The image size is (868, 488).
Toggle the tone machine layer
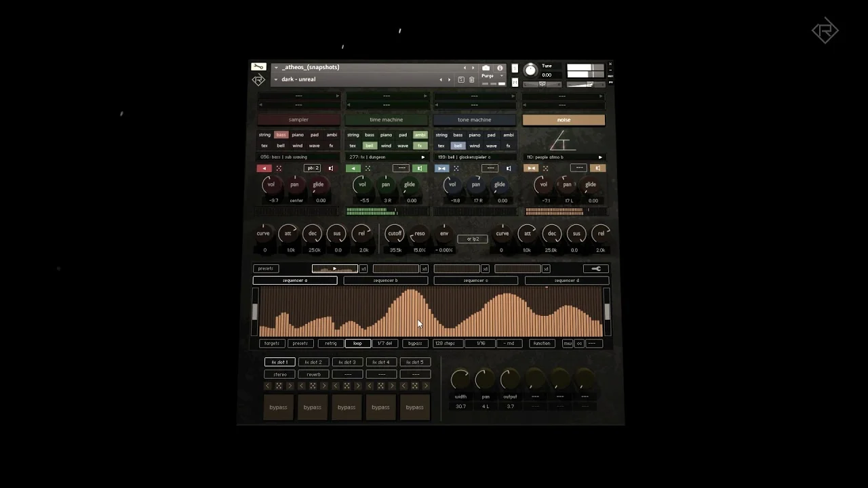click(x=474, y=120)
